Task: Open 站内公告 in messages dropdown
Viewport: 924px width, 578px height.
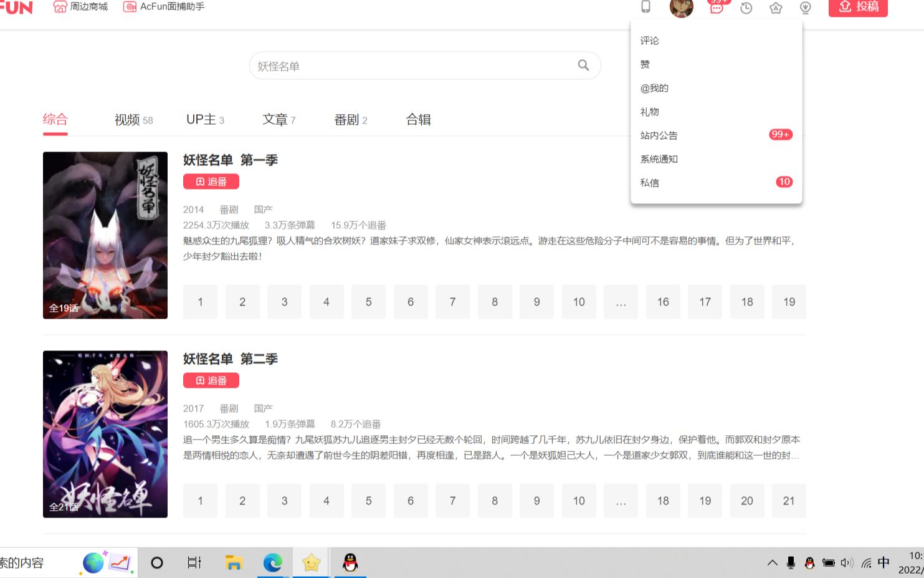Action: pos(716,135)
